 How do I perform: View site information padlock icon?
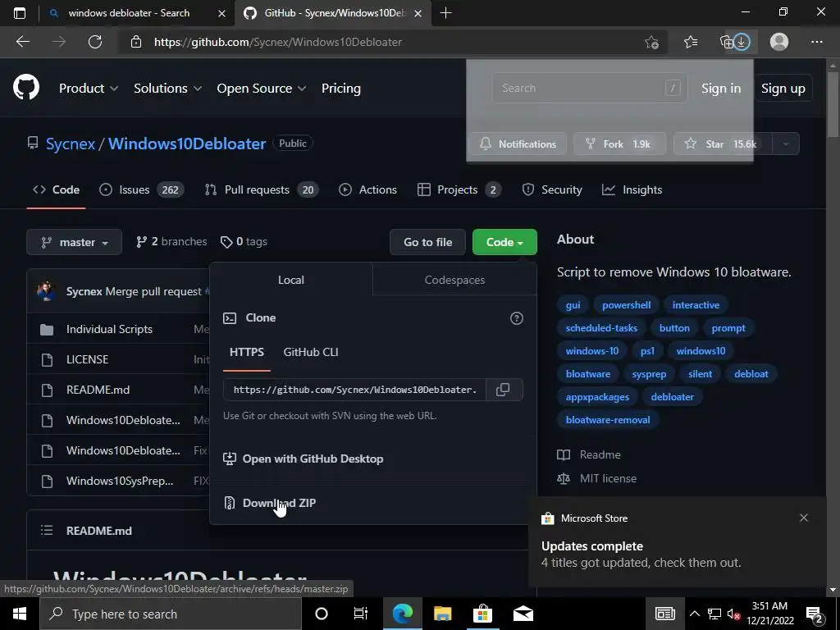136,42
